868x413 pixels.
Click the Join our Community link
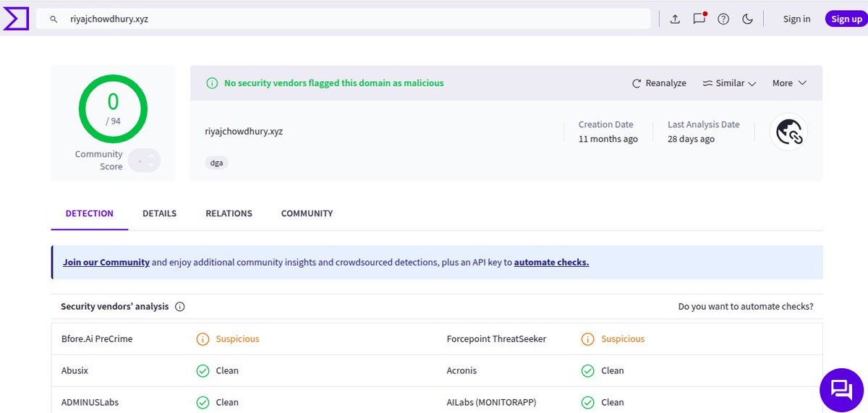(106, 263)
